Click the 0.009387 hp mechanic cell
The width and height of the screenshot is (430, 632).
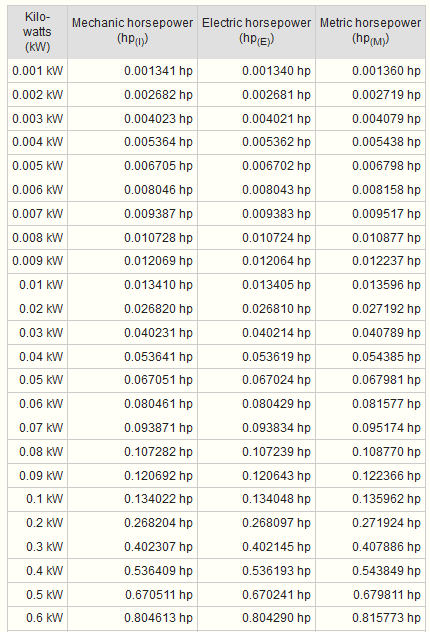pos(133,214)
